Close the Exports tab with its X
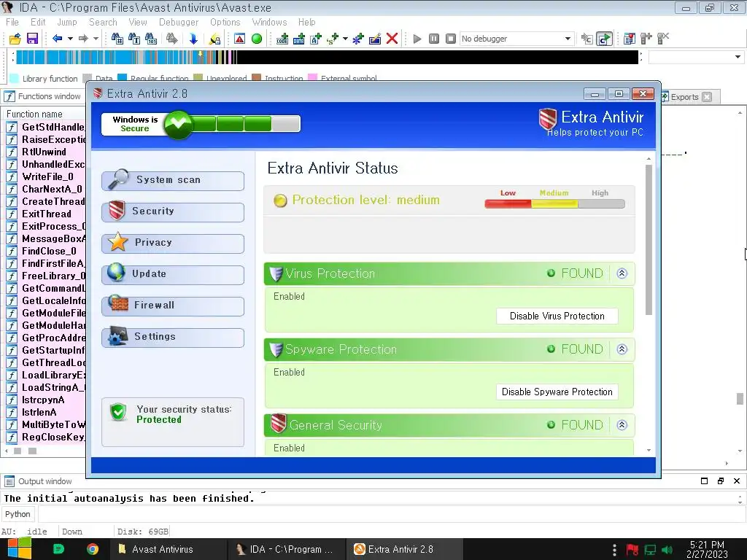747x560 pixels. coord(707,97)
